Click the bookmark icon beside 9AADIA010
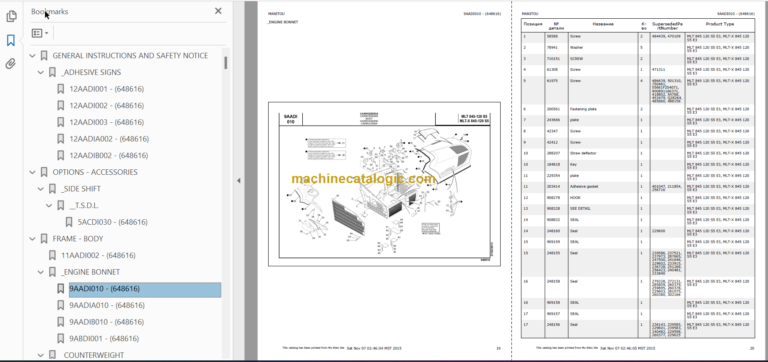768x362 pixels. (61, 306)
